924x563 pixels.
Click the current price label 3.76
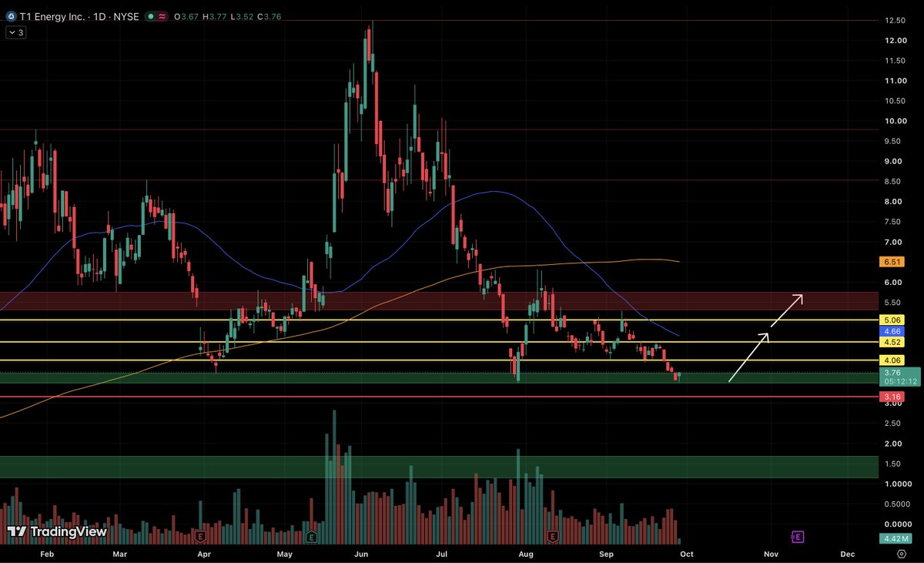pyautogui.click(x=893, y=373)
